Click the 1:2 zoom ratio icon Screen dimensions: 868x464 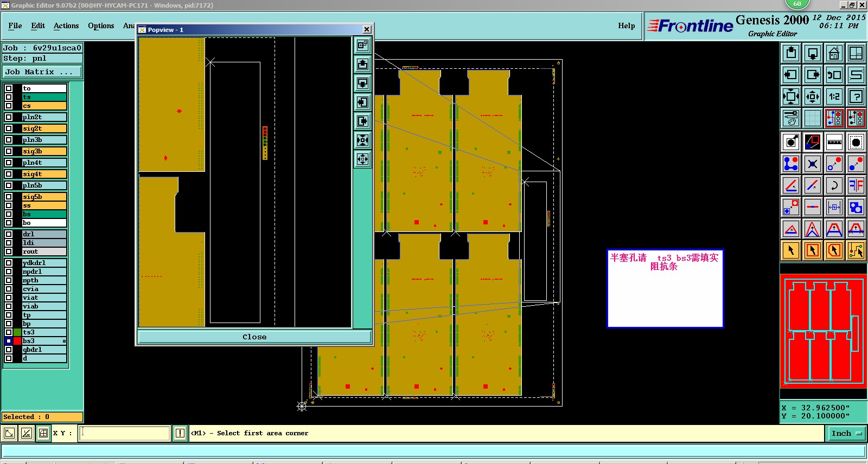[x=834, y=96]
